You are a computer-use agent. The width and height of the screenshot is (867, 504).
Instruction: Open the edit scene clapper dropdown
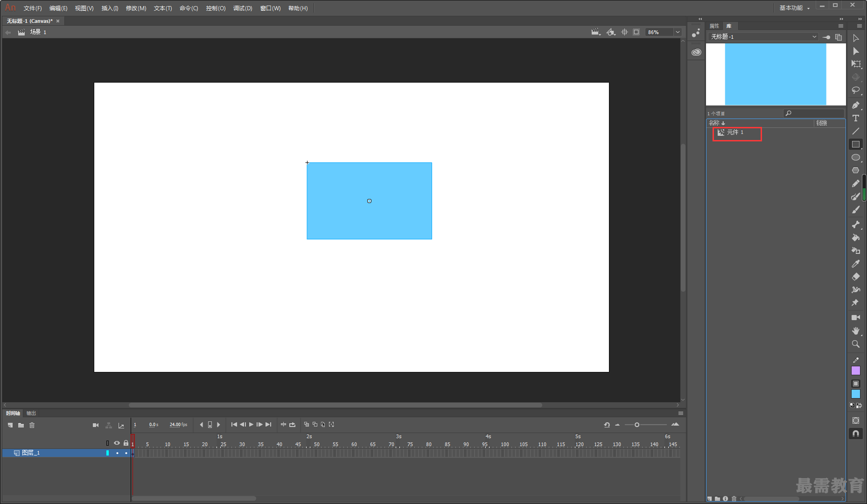click(596, 32)
